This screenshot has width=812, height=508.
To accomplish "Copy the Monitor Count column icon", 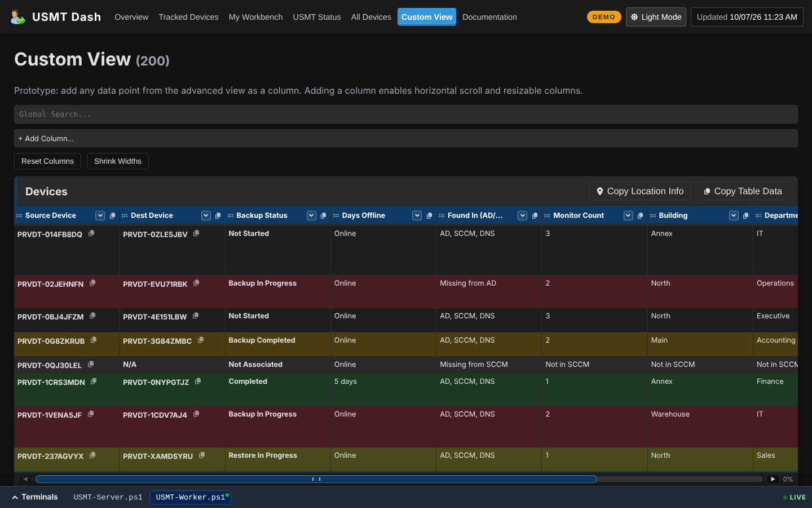I will (x=641, y=216).
